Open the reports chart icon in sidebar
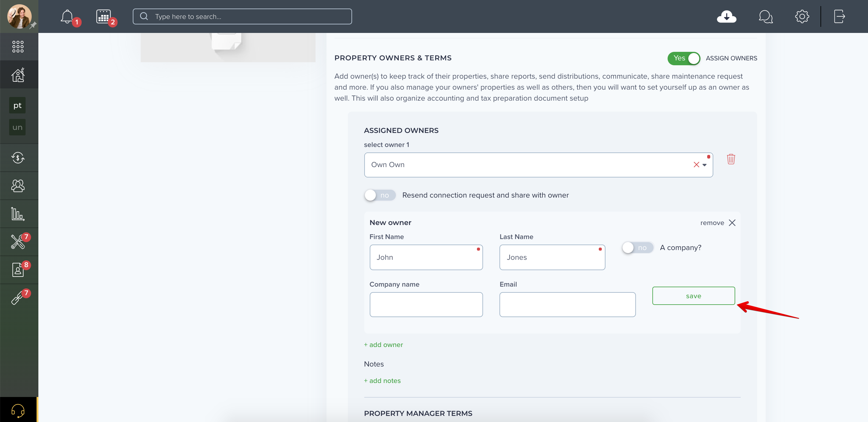868x422 pixels. tap(18, 214)
